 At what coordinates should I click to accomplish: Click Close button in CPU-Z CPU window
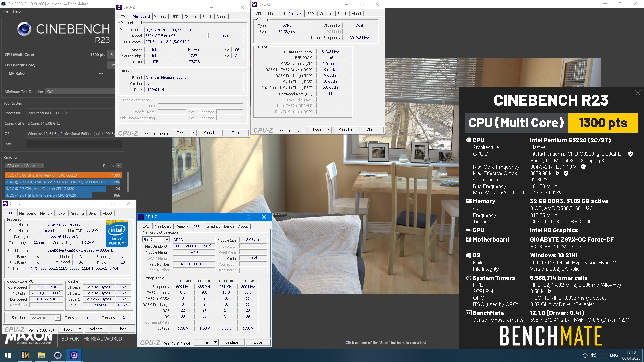point(122,329)
